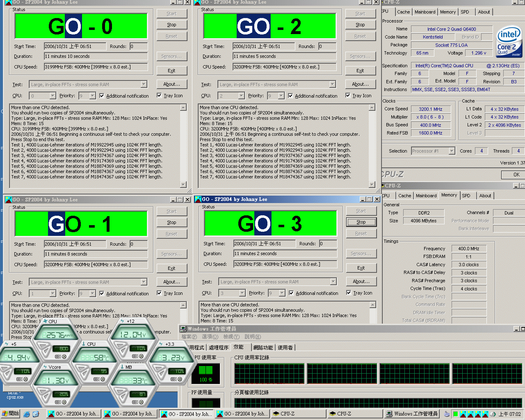
Task: Close the +12V voltage gauge
Action: 141,356
